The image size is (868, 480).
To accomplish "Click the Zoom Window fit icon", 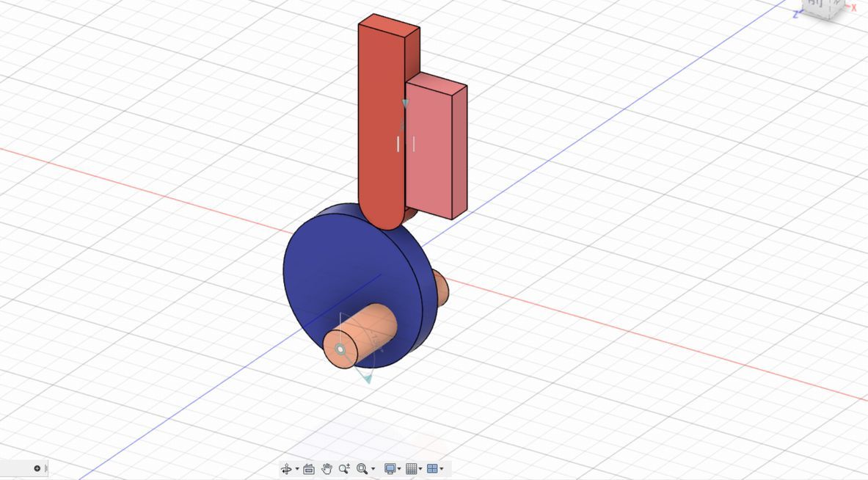I will tap(362, 469).
